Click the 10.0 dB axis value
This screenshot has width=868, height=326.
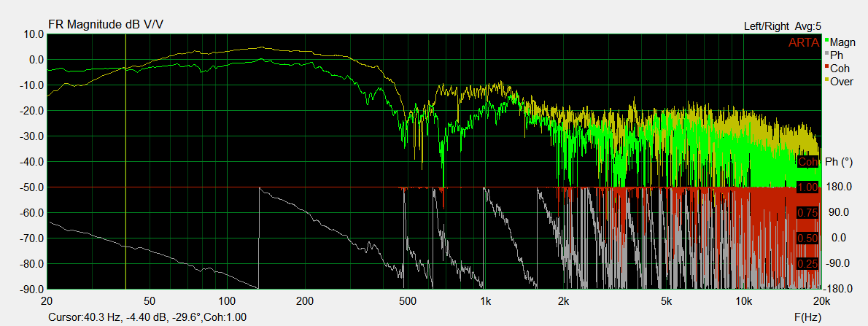click(x=34, y=34)
